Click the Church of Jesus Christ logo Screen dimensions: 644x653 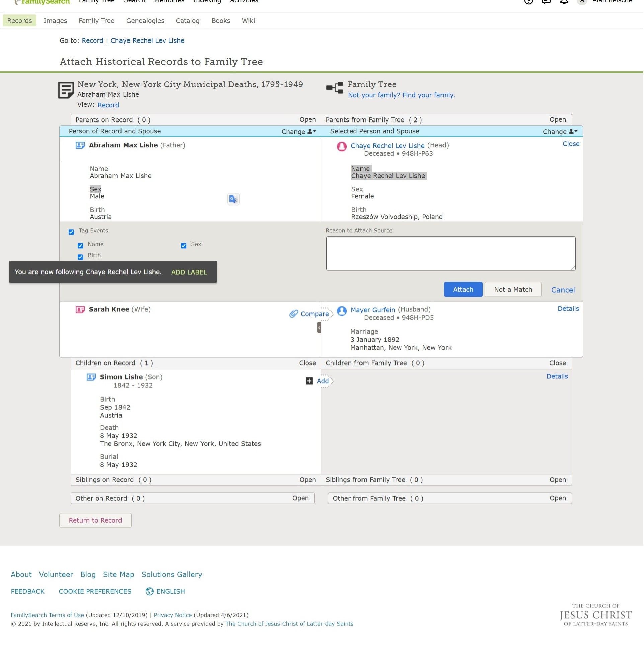click(x=596, y=615)
